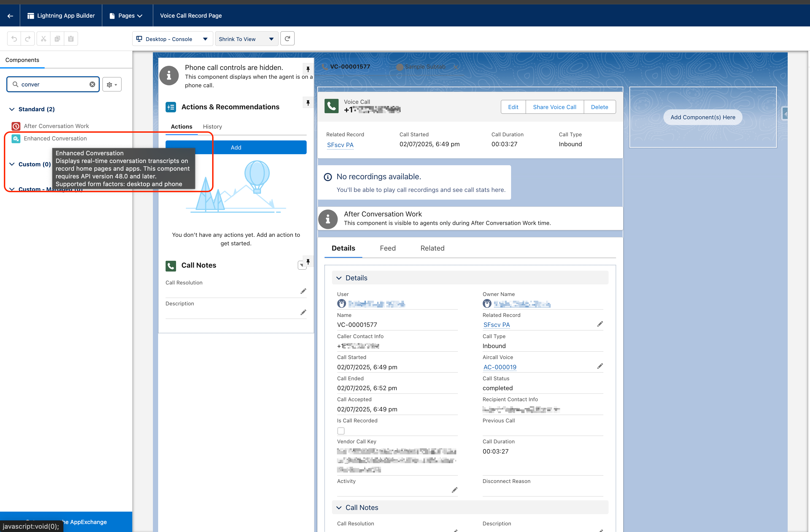The height and width of the screenshot is (532, 810).
Task: Click the green Voice Call record icon
Action: pyautogui.click(x=331, y=106)
